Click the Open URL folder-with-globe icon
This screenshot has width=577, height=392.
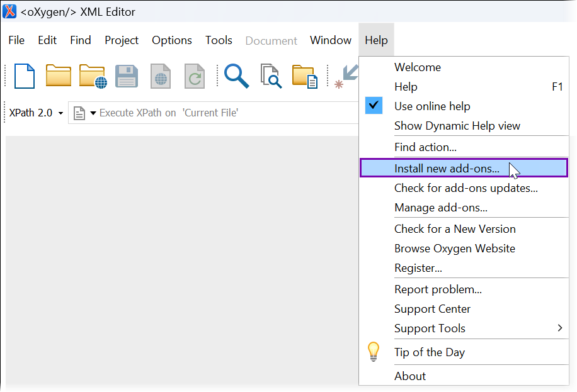click(x=93, y=76)
